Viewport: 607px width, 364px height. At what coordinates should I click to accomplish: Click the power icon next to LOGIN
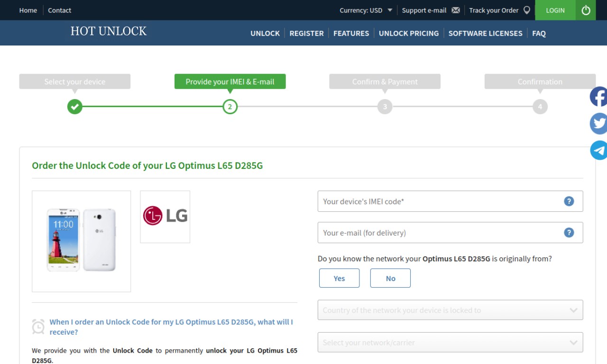[x=586, y=10]
